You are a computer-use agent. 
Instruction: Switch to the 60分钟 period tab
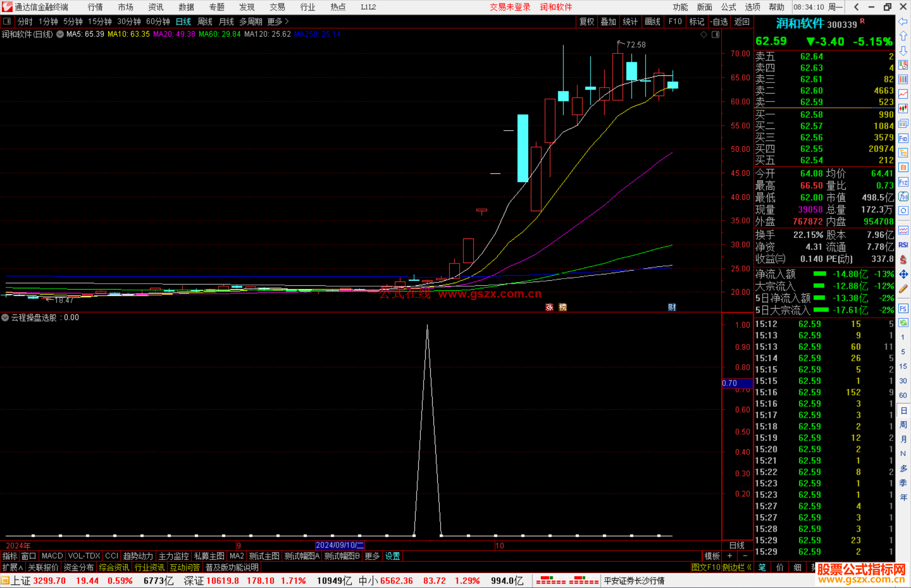pyautogui.click(x=158, y=21)
